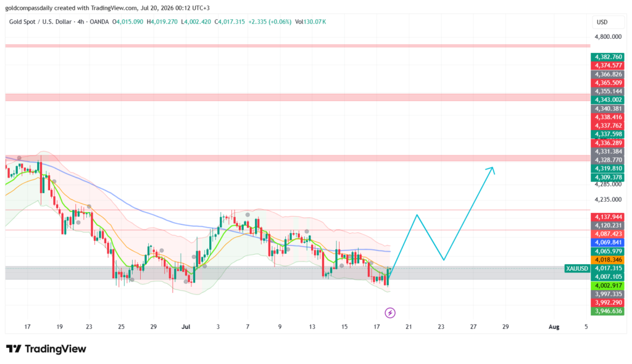Click the 4,235.000 axis value

click(608, 199)
